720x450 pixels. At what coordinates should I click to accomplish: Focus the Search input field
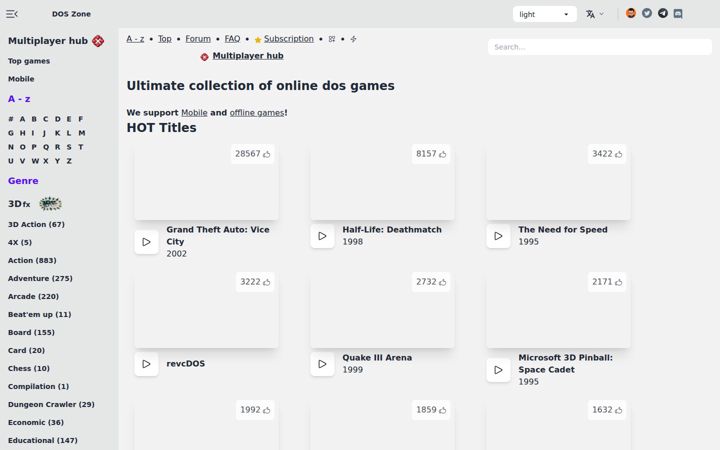pos(600,47)
